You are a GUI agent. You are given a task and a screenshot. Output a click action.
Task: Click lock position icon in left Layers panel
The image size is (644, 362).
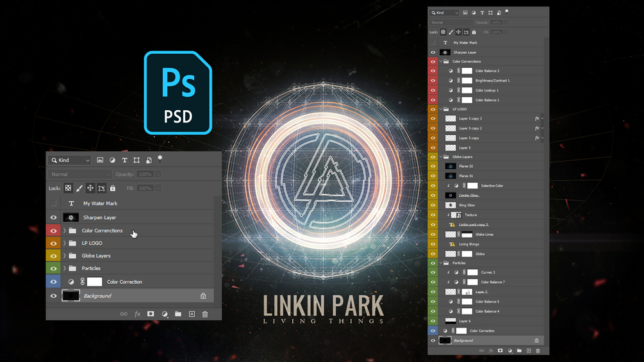click(x=90, y=188)
